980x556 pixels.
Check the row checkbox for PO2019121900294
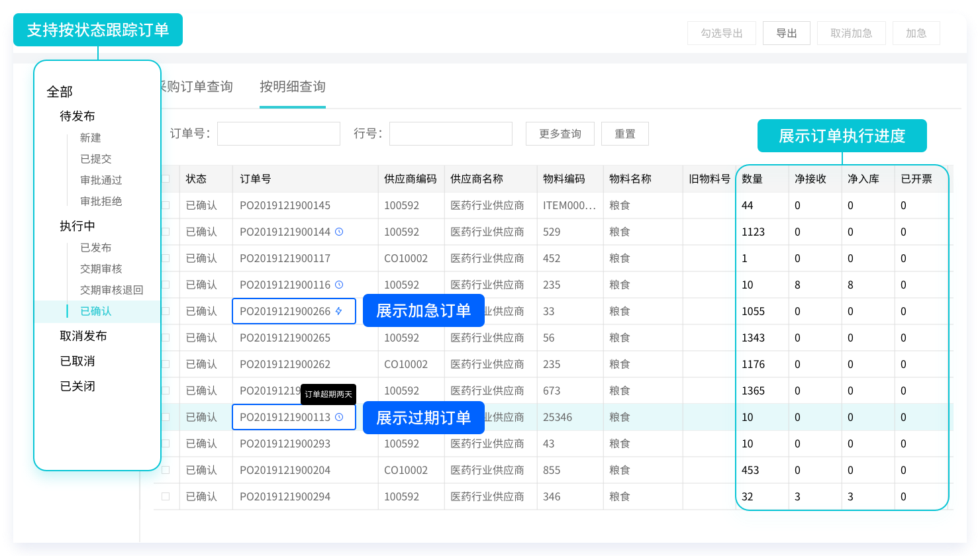[x=166, y=496]
